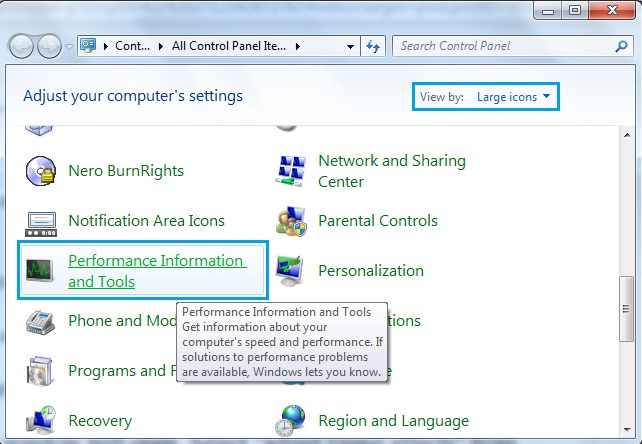Click the scrollbar up arrow
This screenshot has width=642, height=444.
point(627,135)
